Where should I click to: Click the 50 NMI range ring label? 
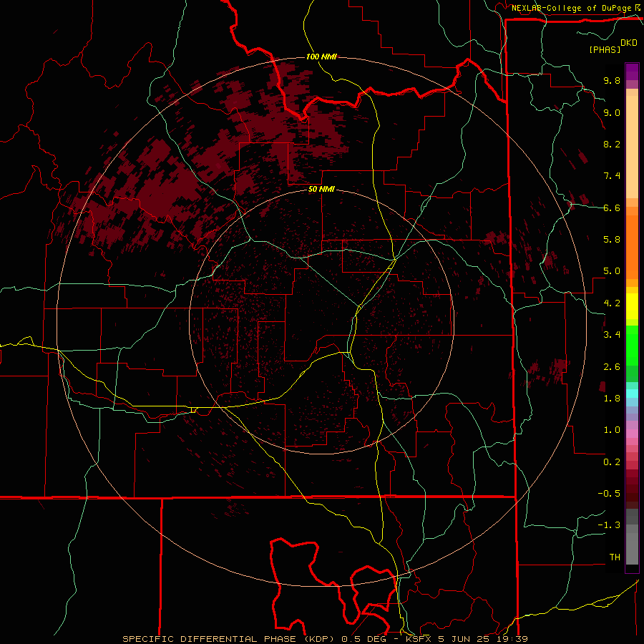[x=321, y=189]
